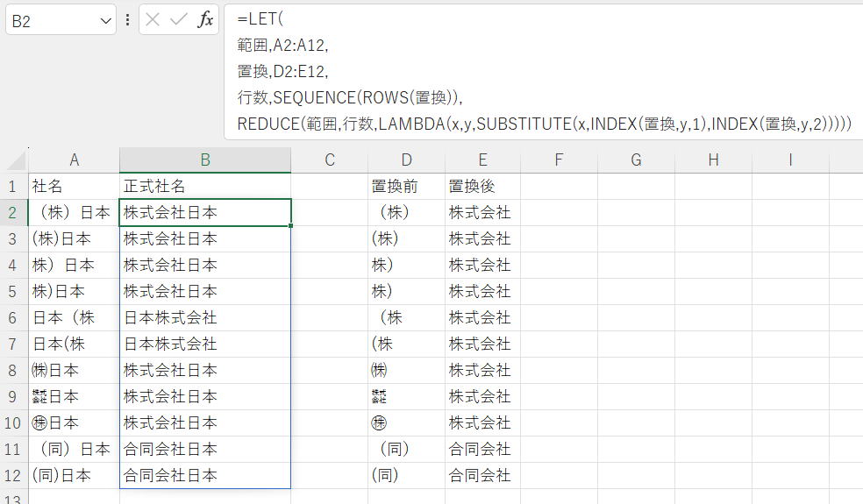Select cell B12 with 合同会社日本
Image resolution: width=863 pixels, height=504 pixels.
(x=205, y=475)
